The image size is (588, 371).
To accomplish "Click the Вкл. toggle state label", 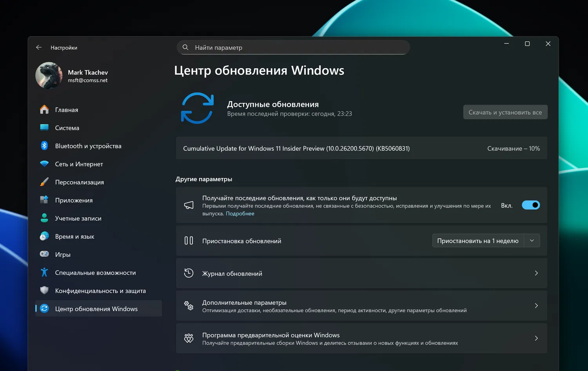I will (507, 206).
